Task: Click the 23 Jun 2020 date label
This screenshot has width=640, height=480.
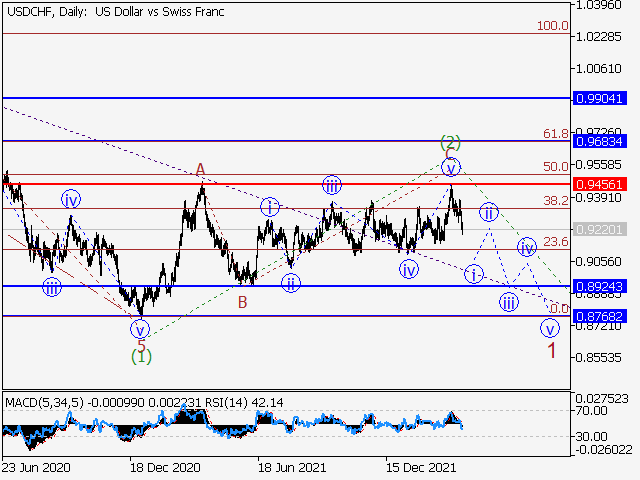Action: point(36,467)
